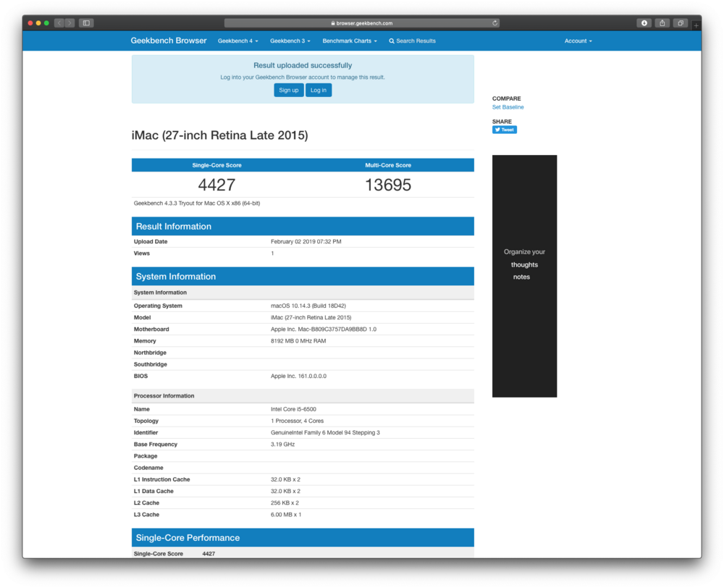Expand the Geekbench 3 dropdown menu
724x588 pixels.
(x=290, y=41)
